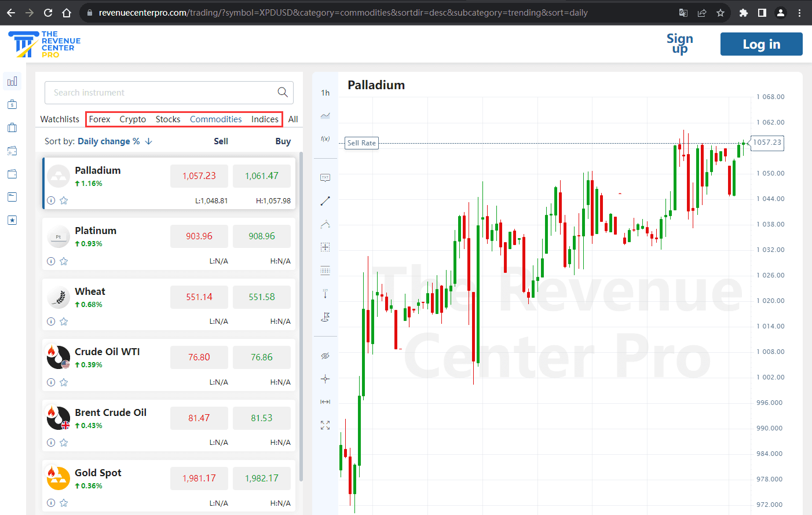Viewport: 812px width, 515px height.
Task: Select the crosshair cursor tool
Action: [x=325, y=379]
